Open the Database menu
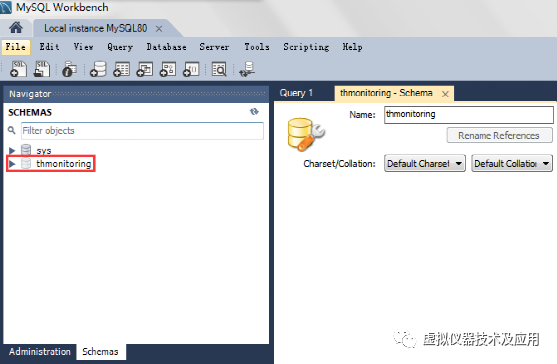557x364 pixels. [166, 47]
